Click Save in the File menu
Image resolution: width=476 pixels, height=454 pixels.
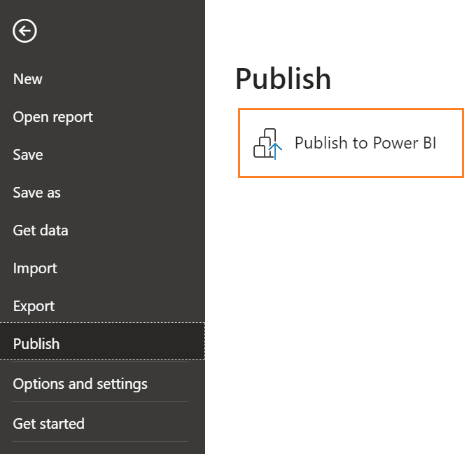(28, 155)
